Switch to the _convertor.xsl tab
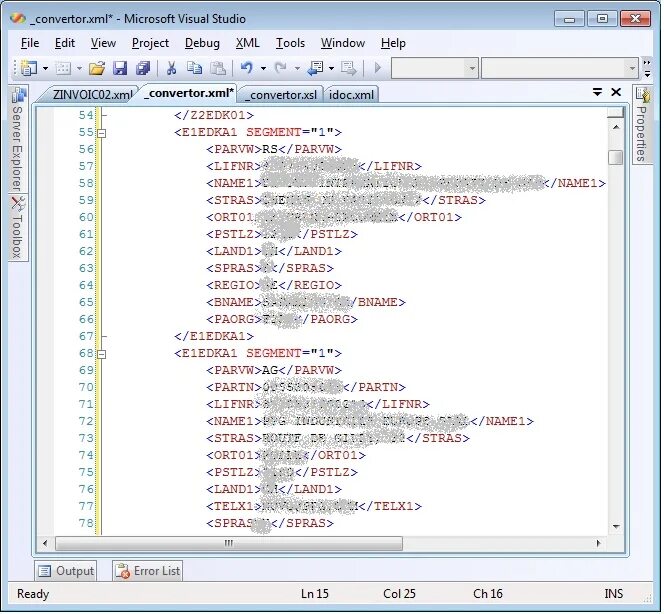 coord(282,94)
